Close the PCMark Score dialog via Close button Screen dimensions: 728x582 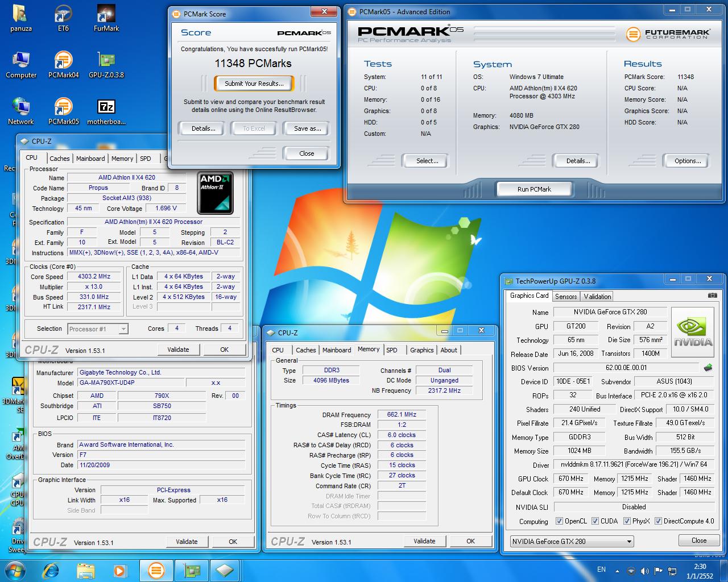[x=307, y=153]
